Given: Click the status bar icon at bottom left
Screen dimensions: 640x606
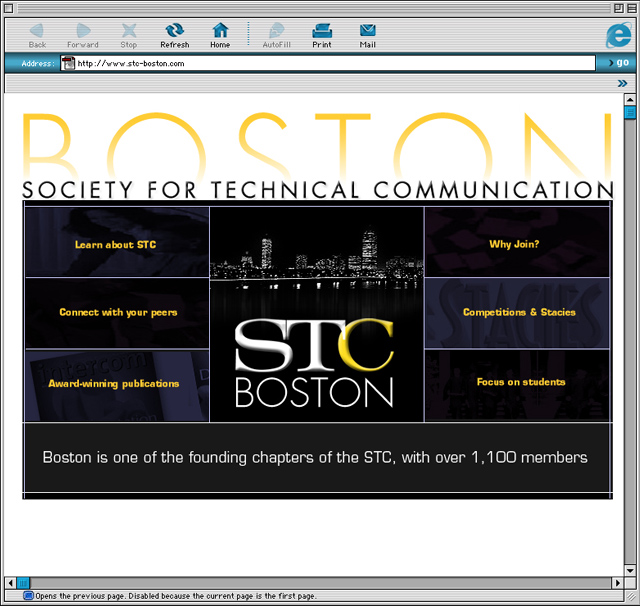Looking at the screenshot, I should click(x=28, y=596).
